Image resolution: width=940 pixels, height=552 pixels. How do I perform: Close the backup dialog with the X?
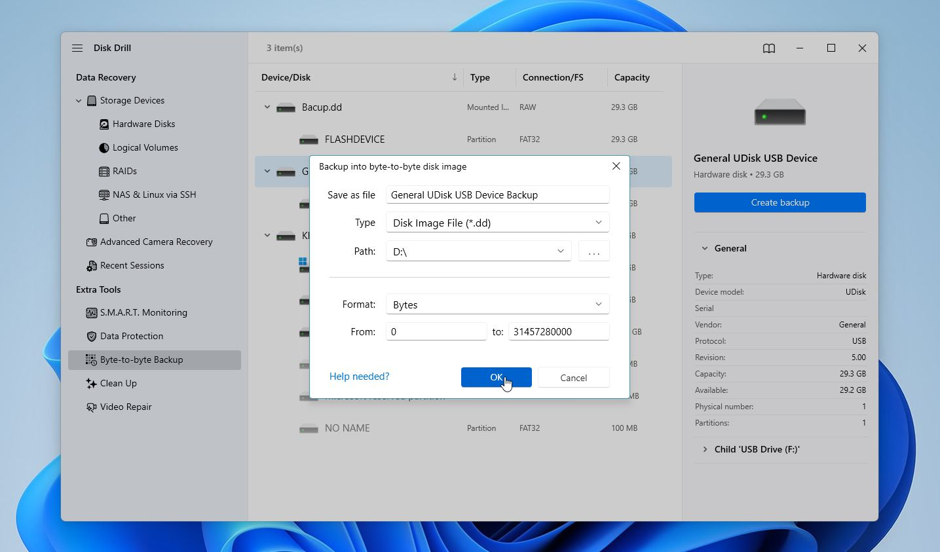click(x=616, y=166)
